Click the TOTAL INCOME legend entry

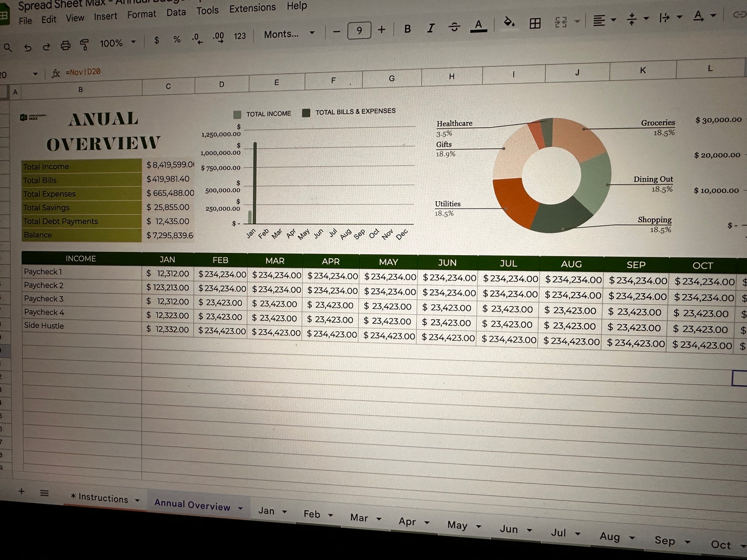pyautogui.click(x=262, y=114)
